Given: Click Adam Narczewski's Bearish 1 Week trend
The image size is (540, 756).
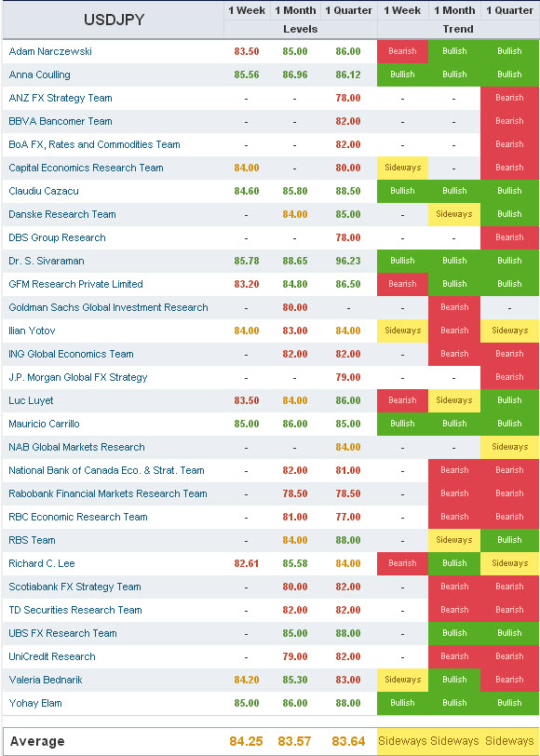Looking at the screenshot, I should 402,51.
